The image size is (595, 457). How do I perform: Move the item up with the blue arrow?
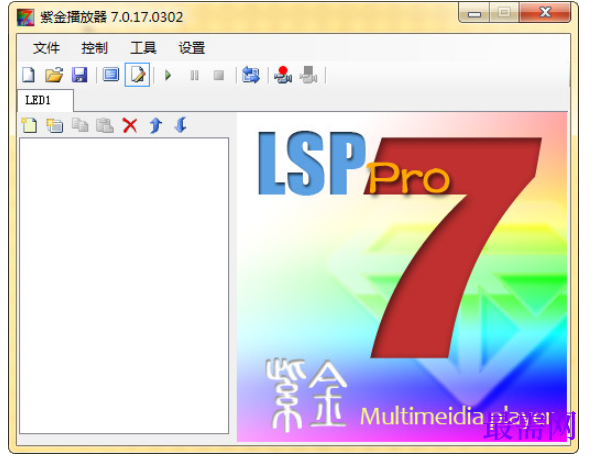point(156,125)
